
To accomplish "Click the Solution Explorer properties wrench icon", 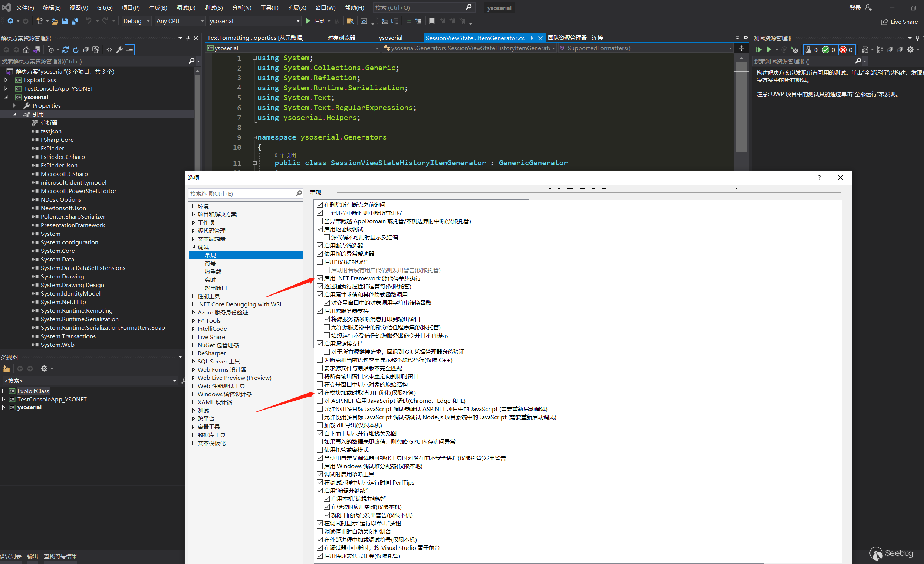I will pos(119,49).
